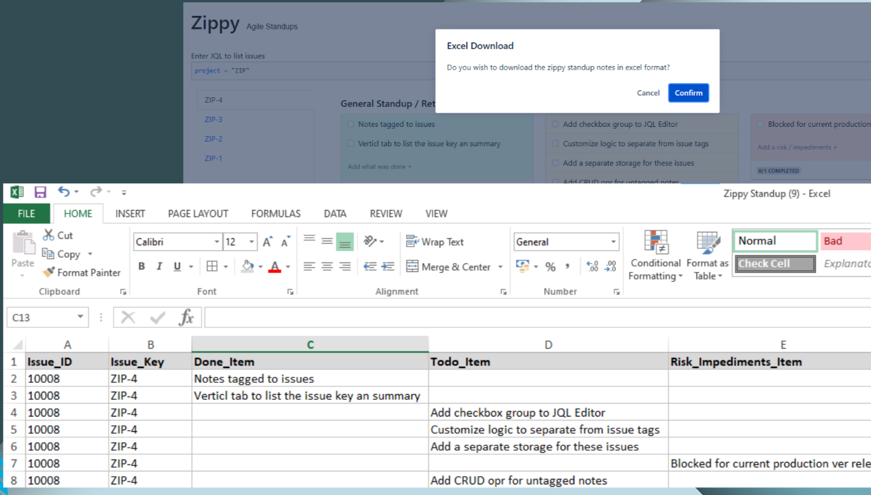Click the Paste clipboard icon
The image size is (871, 495).
(23, 243)
